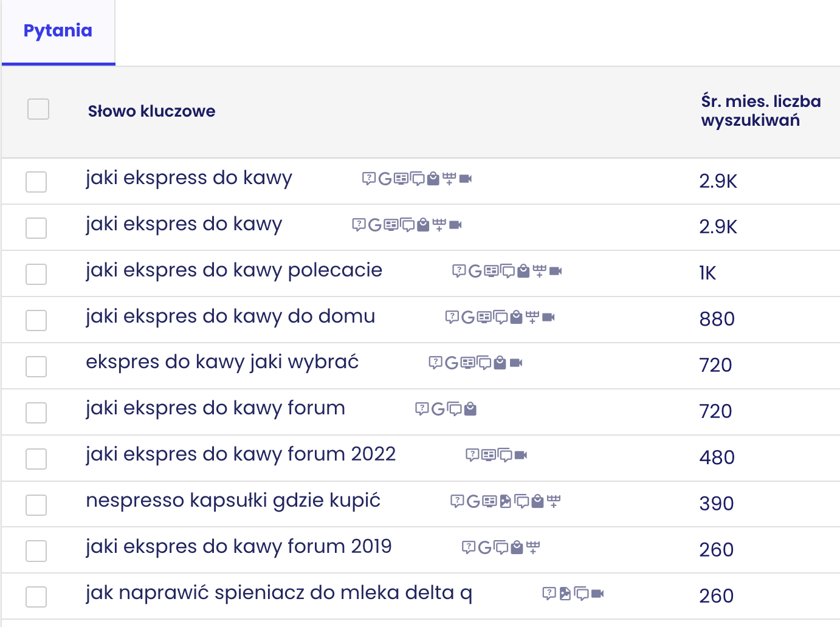Click shopping bag icon for 'forum 2019' row
The height and width of the screenshot is (627, 840).
coord(517,547)
